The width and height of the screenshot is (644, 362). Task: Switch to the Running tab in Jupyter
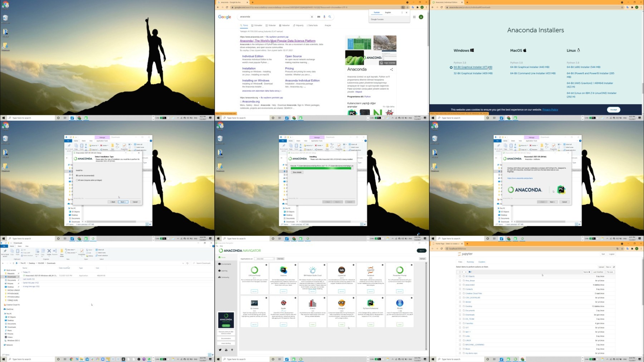pos(470,262)
